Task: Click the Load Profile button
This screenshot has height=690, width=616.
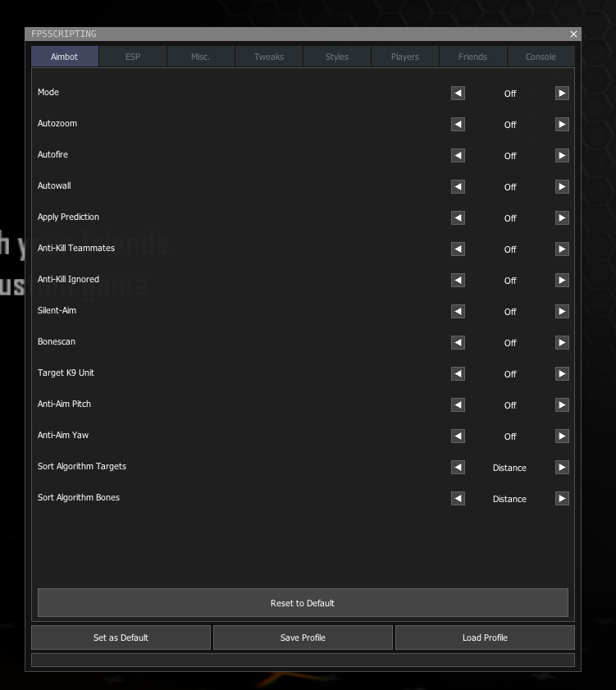Action: pyautogui.click(x=485, y=637)
